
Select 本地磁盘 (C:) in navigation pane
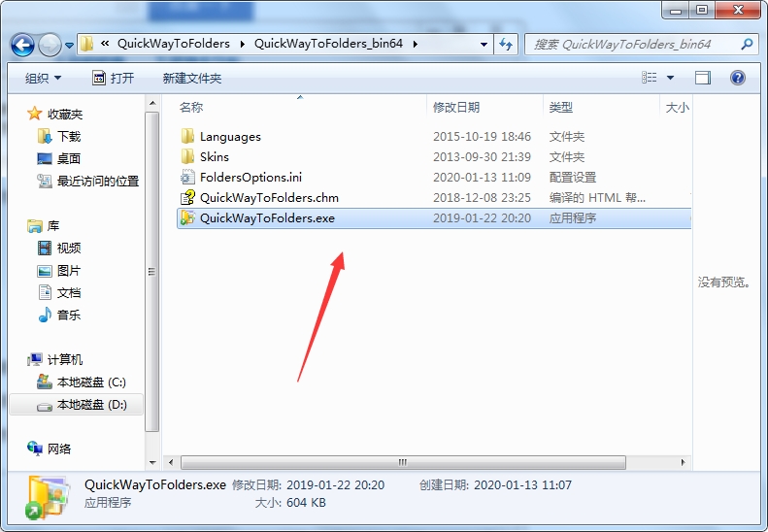pyautogui.click(x=82, y=382)
